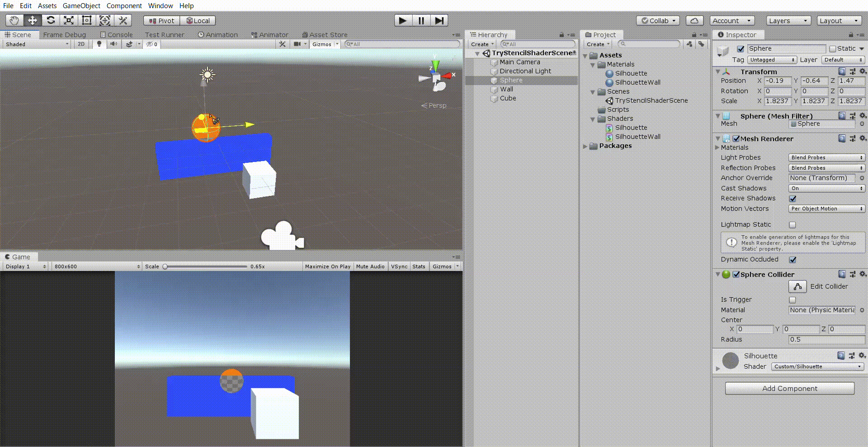
Task: Toggle the Sphere active checkbox
Action: 741,49
